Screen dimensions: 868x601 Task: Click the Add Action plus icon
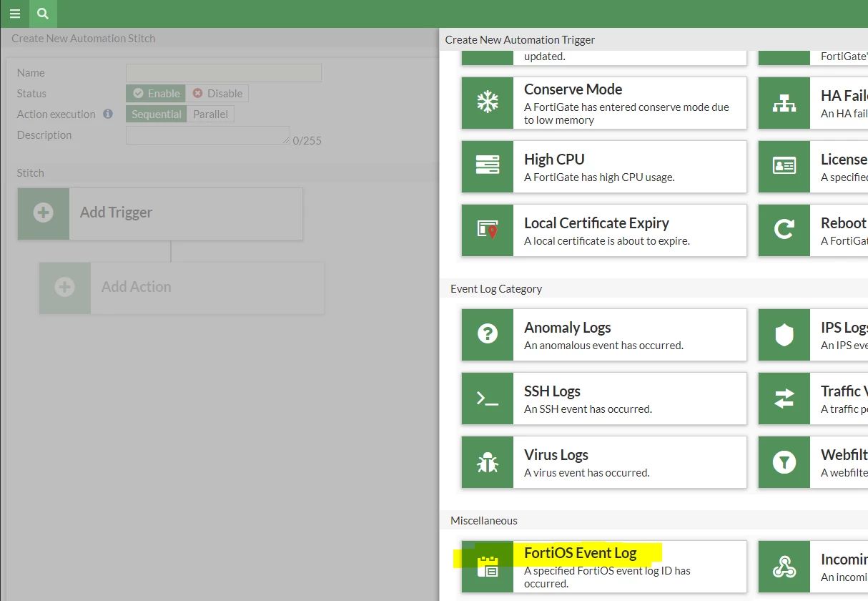[65, 288]
